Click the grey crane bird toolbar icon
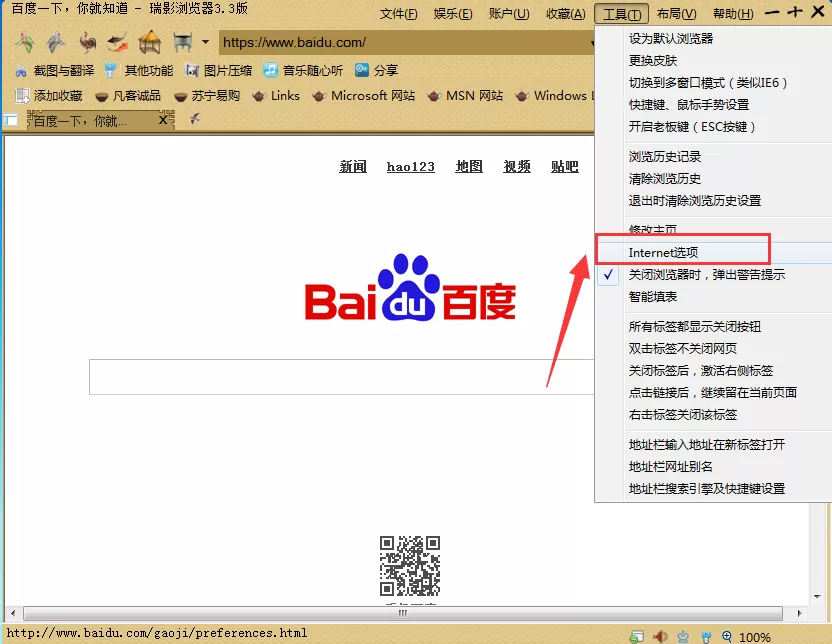Image resolution: width=832 pixels, height=644 pixels. (56, 42)
